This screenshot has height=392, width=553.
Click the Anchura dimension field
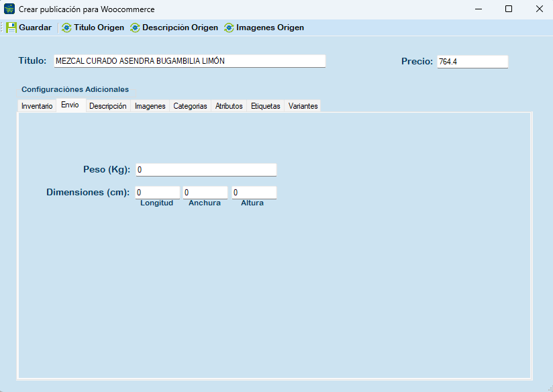pos(205,193)
